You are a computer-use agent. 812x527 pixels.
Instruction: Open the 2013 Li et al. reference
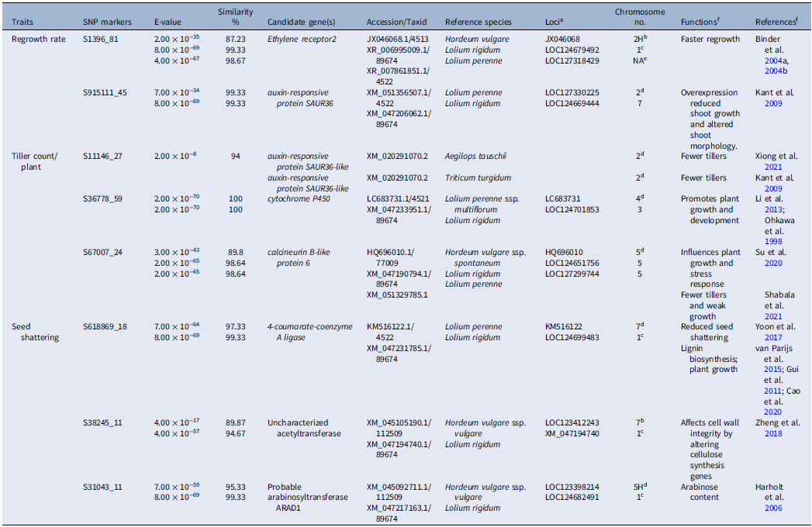point(773,210)
